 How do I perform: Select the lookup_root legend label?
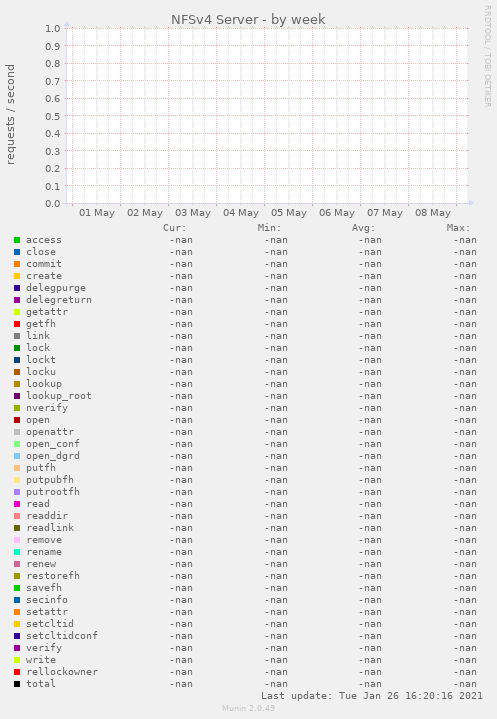[59, 396]
